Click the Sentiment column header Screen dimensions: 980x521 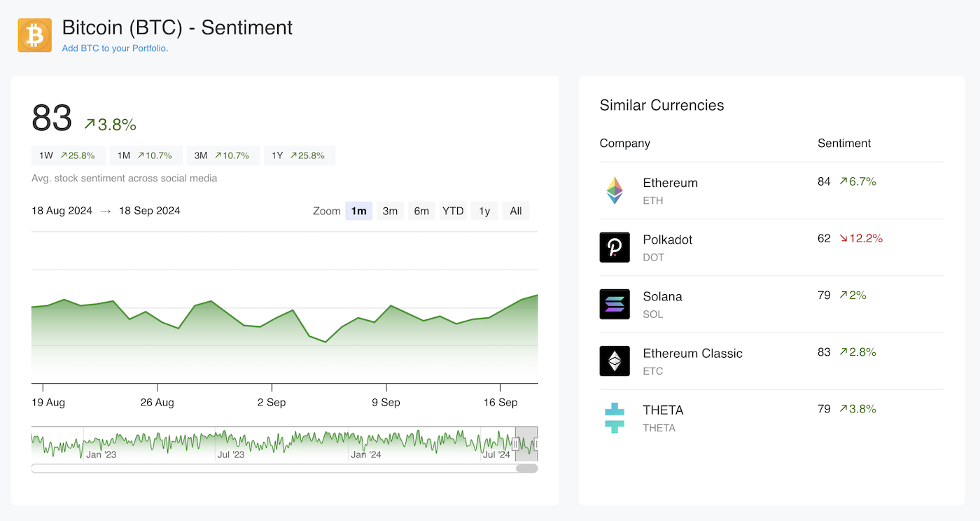[x=844, y=143]
